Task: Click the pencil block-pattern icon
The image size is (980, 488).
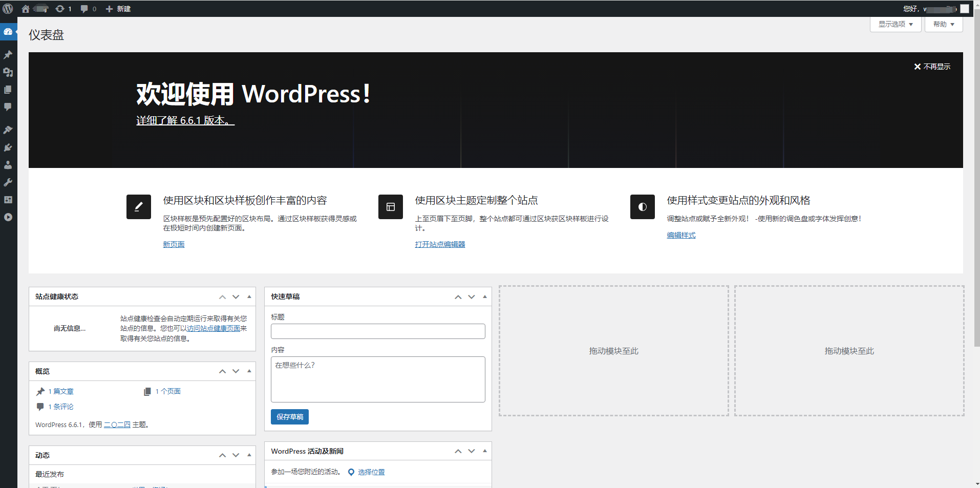Action: [x=139, y=207]
